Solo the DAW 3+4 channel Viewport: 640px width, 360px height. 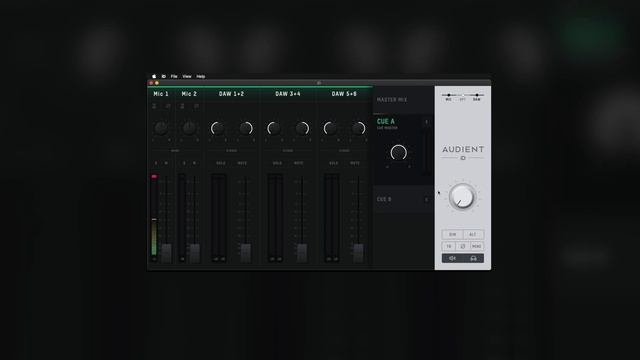[277, 163]
